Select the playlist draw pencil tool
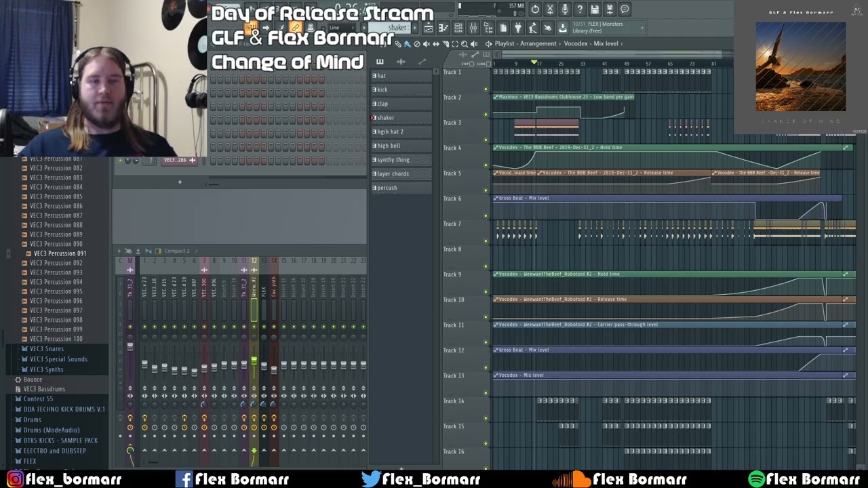The height and width of the screenshot is (488, 868). pos(399,43)
